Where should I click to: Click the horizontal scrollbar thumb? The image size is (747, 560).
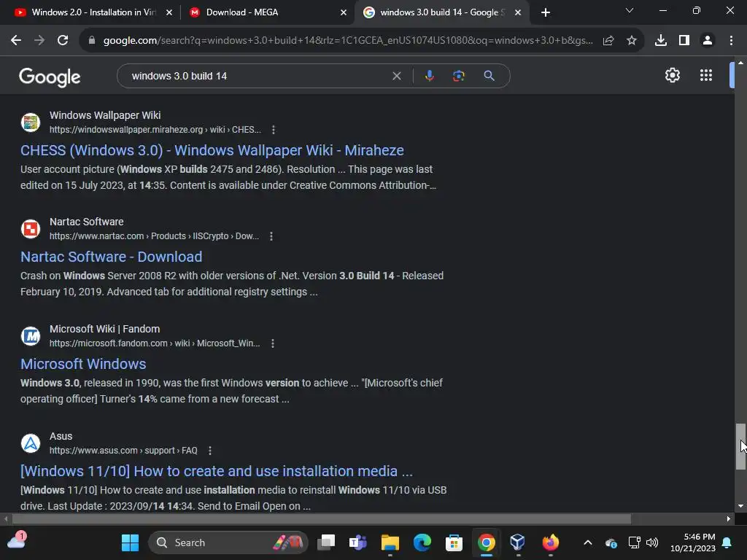click(322, 518)
